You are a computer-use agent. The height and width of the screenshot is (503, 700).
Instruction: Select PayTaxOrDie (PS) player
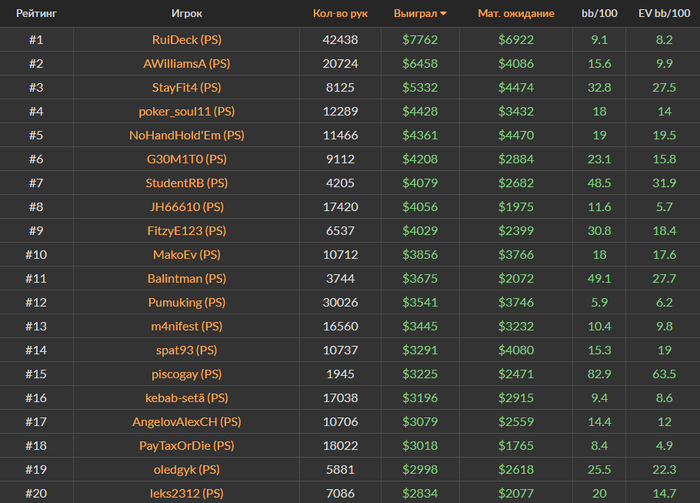(186, 446)
